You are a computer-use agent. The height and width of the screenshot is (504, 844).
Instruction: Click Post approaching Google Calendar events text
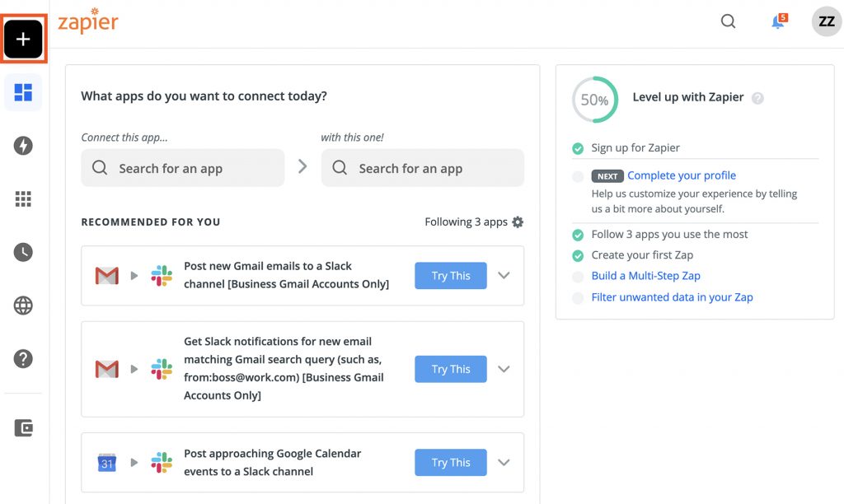point(272,463)
